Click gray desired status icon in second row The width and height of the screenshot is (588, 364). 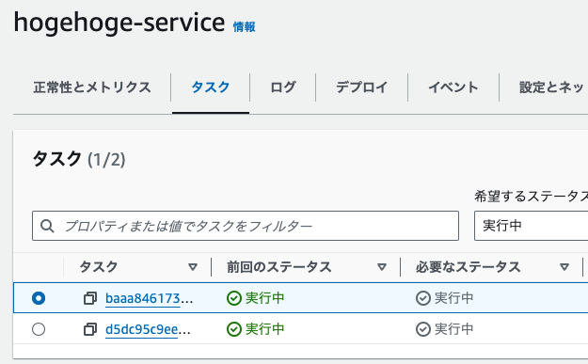pyautogui.click(x=423, y=329)
